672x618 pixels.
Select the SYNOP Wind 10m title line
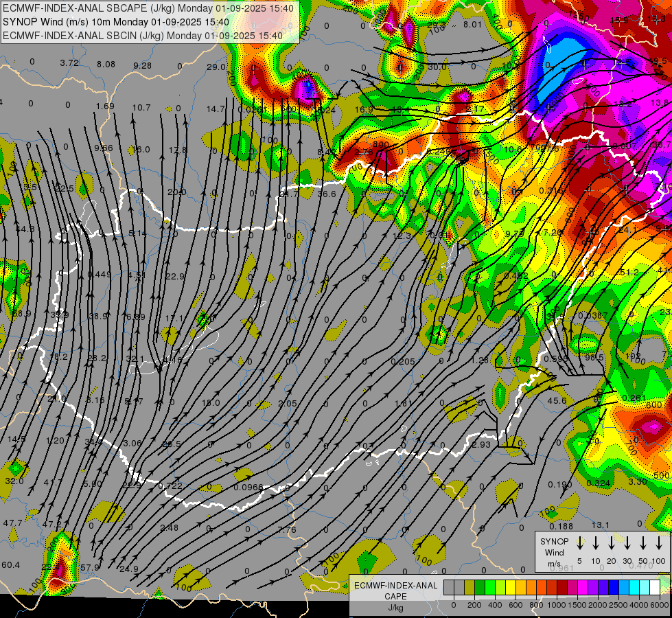click(x=116, y=22)
